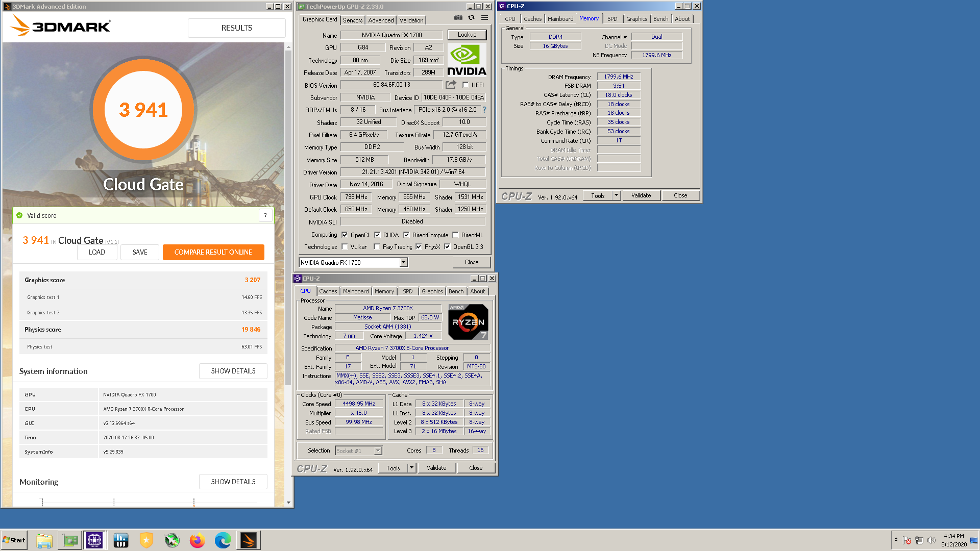Switch to GPU-Z via its taskbar icon

tap(70, 540)
